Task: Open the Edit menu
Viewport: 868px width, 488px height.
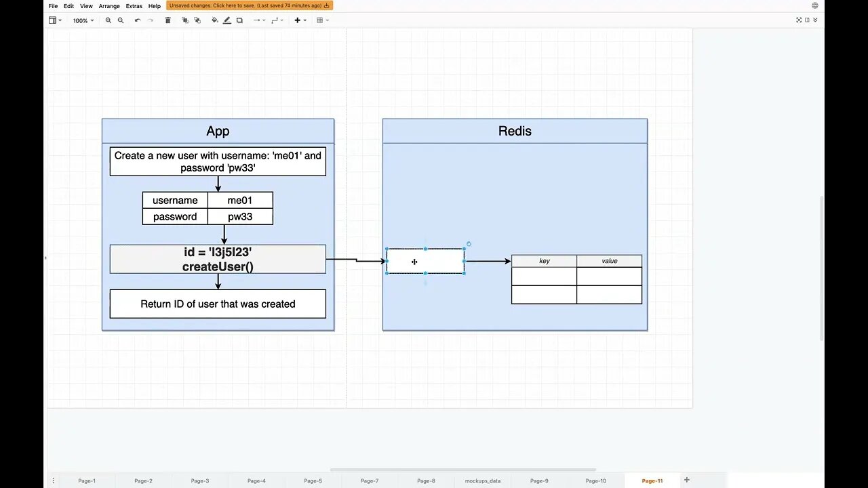Action: pos(68,5)
